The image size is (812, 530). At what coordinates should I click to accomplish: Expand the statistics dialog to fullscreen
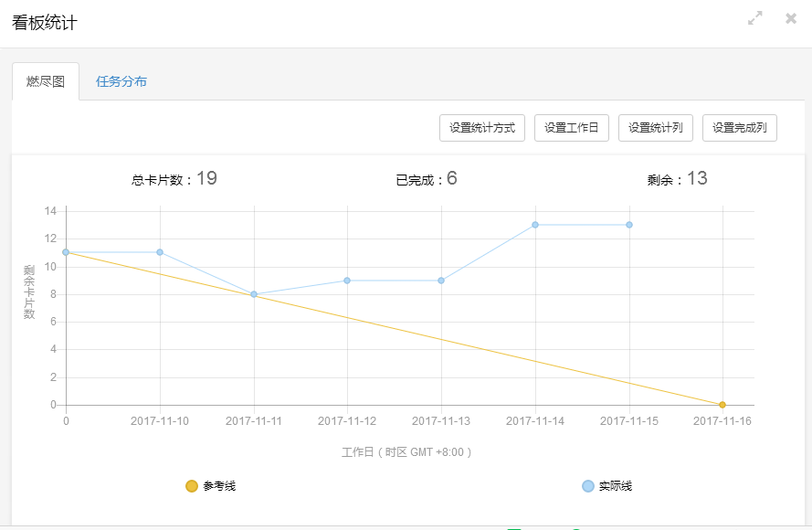pos(755,18)
